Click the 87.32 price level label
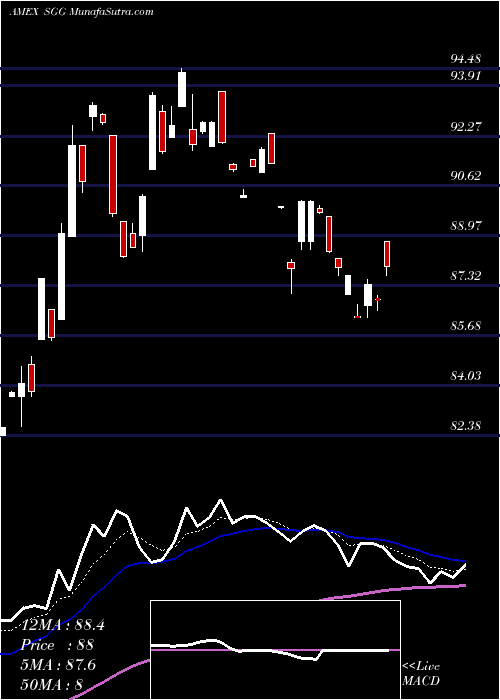This screenshot has height=700, width=500. 465,275
